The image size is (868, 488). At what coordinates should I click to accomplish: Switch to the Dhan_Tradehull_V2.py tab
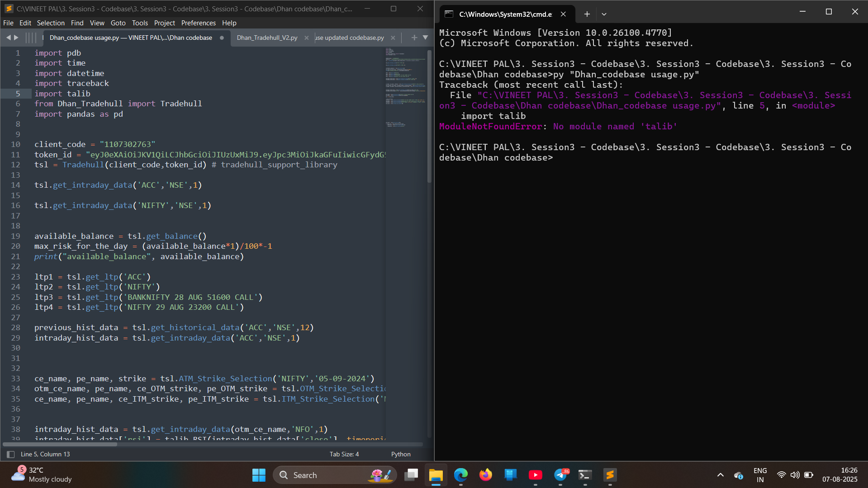[267, 38]
